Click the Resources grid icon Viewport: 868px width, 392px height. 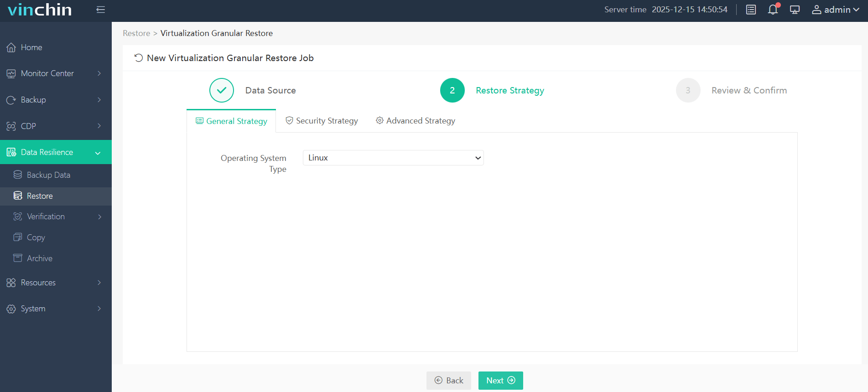[11, 283]
